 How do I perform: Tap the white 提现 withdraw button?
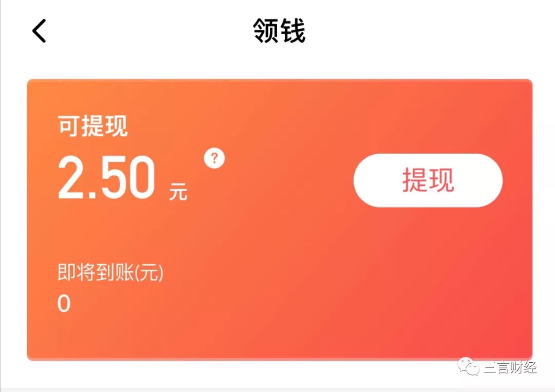pyautogui.click(x=428, y=180)
